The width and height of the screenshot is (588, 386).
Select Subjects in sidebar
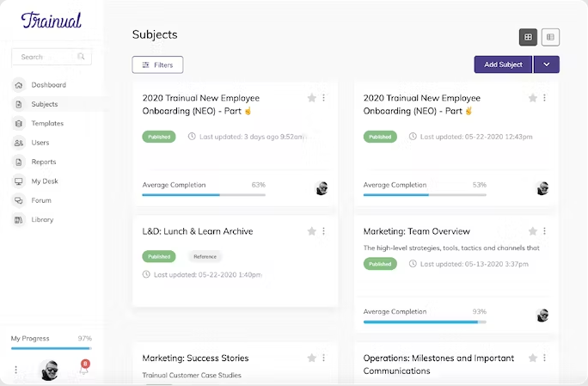(x=45, y=104)
